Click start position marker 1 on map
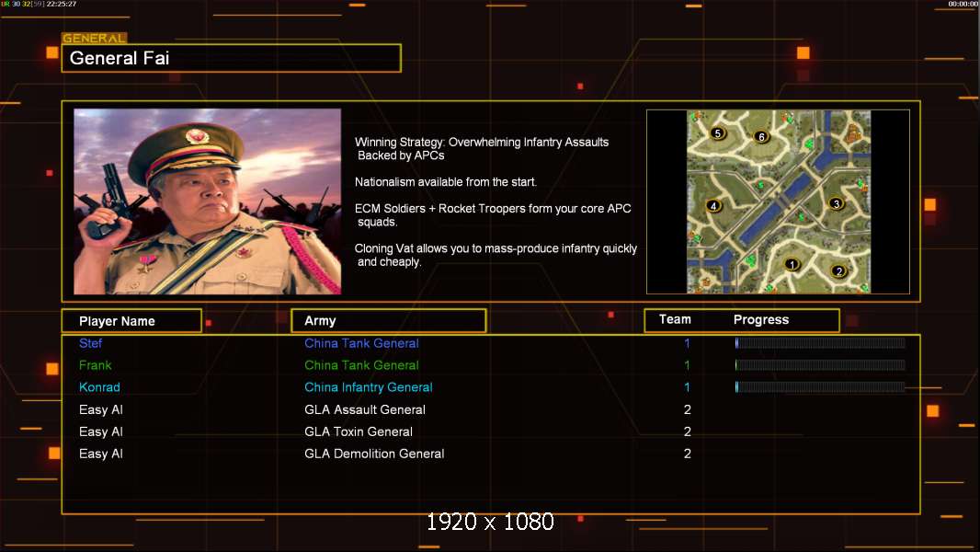 point(792,264)
